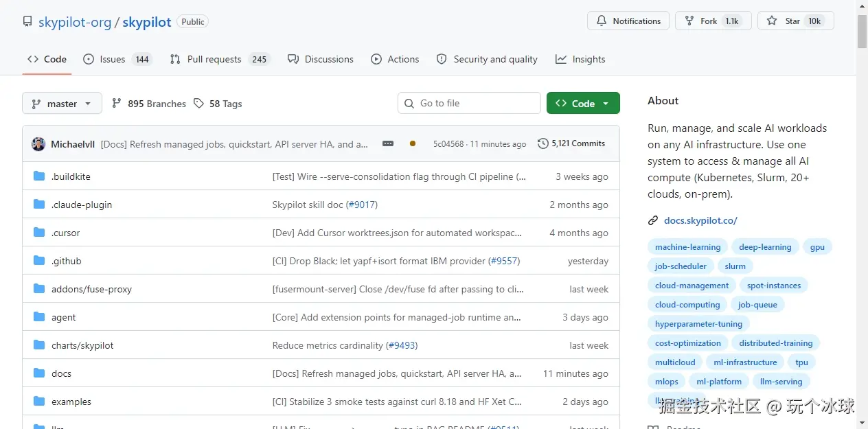Focus the Go to file search field

point(469,103)
